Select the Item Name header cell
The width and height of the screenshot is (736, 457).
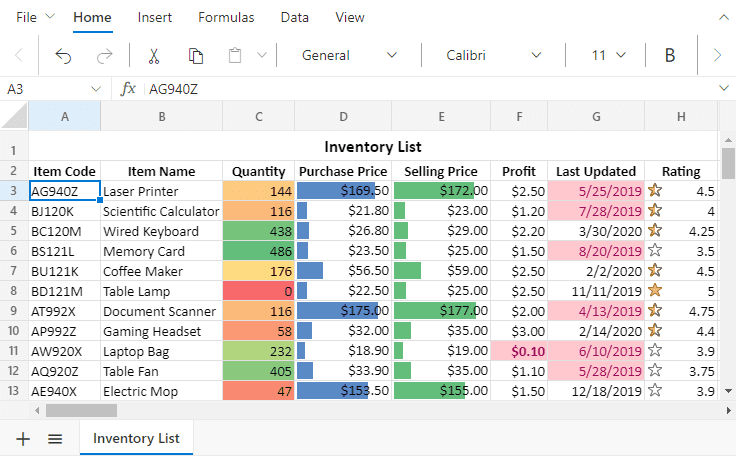pos(161,171)
